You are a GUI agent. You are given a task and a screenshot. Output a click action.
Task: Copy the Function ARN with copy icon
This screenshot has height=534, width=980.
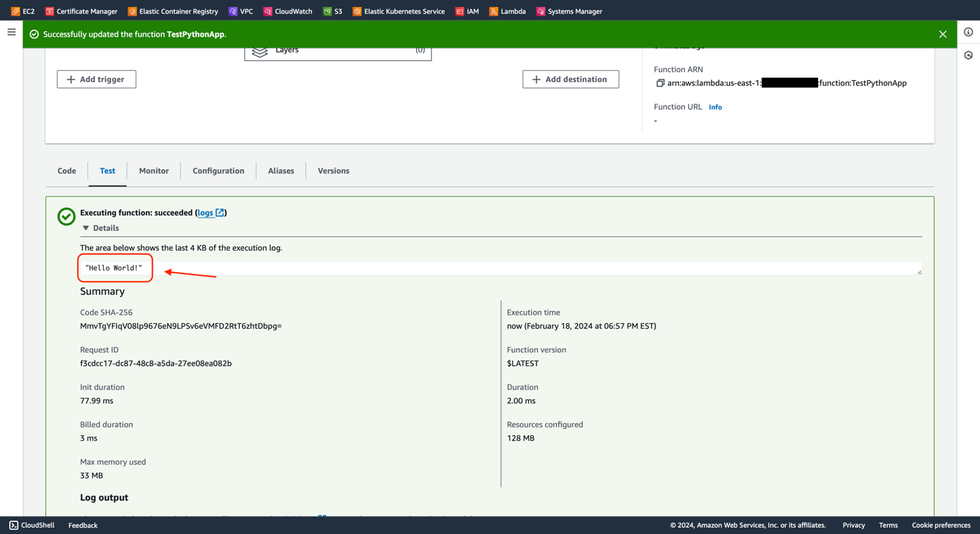click(x=660, y=83)
